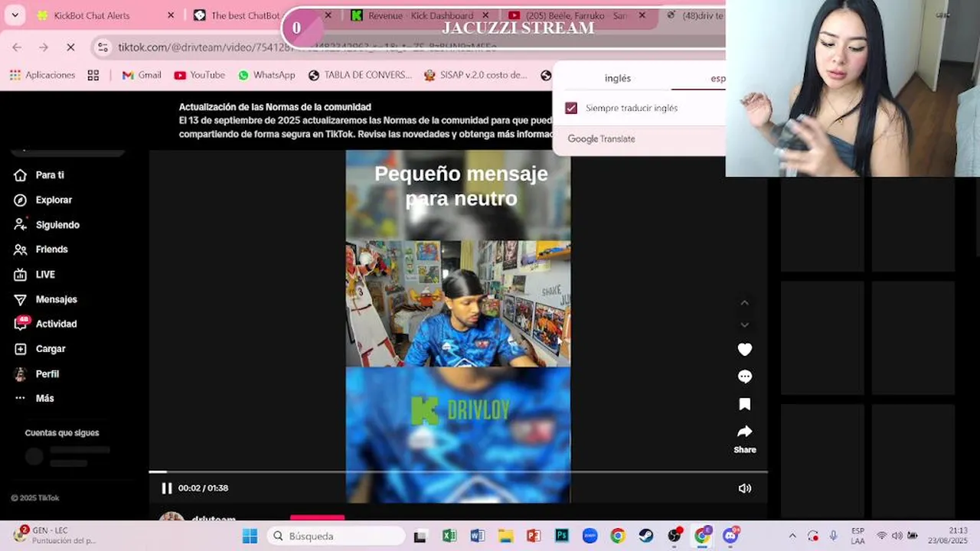Screen dimensions: 980x551
Task: Open Friends section in sidebar
Action: pyautogui.click(x=41, y=249)
